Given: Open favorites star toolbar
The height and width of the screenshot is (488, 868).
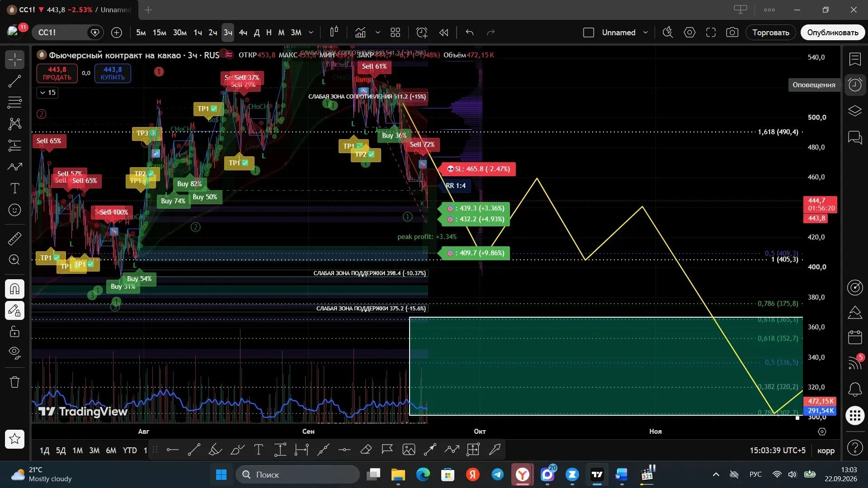Looking at the screenshot, I should 15,439.
